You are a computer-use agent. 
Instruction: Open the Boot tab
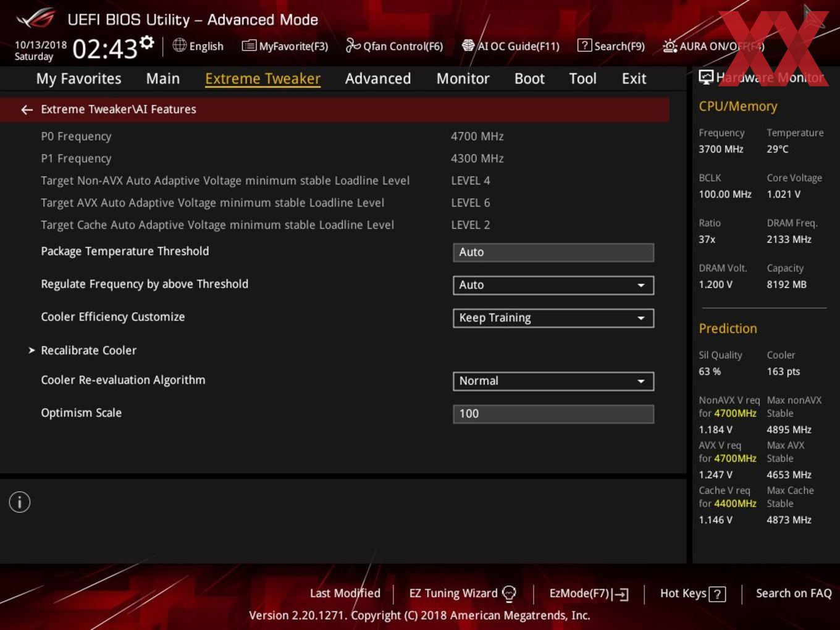[529, 79]
